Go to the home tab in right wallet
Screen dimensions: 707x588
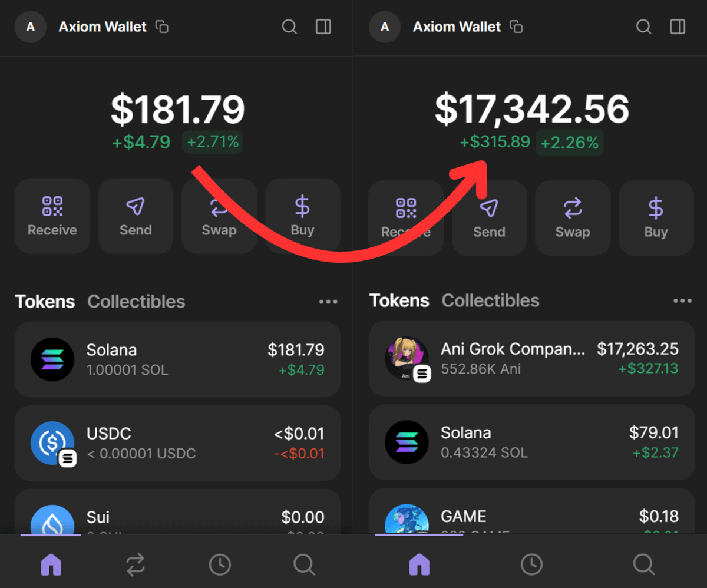(419, 565)
